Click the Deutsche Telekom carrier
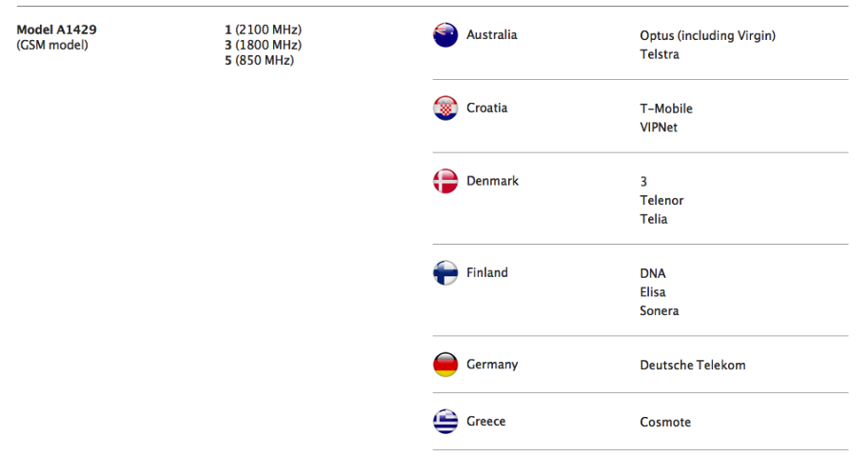The height and width of the screenshot is (457, 868). (693, 365)
